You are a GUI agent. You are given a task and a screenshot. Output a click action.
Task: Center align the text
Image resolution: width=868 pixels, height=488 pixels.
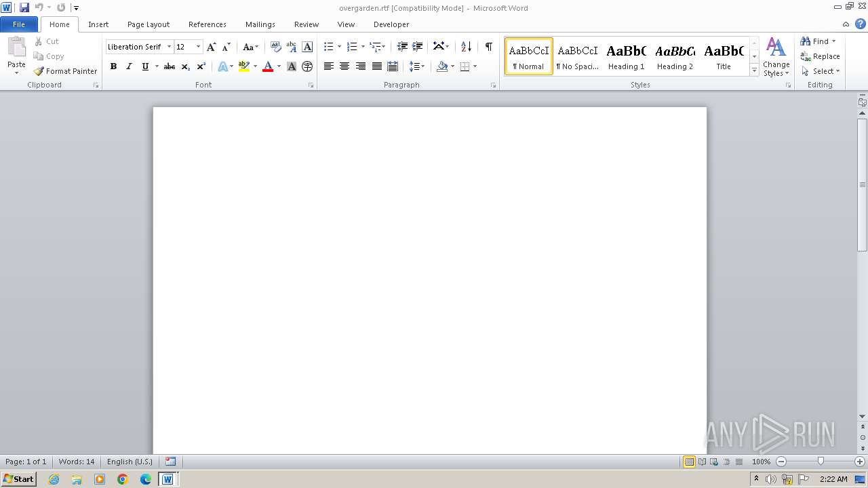(x=344, y=66)
